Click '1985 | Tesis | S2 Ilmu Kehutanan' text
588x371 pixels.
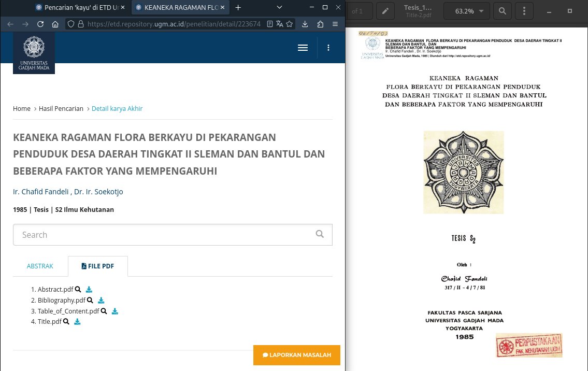[x=63, y=210]
